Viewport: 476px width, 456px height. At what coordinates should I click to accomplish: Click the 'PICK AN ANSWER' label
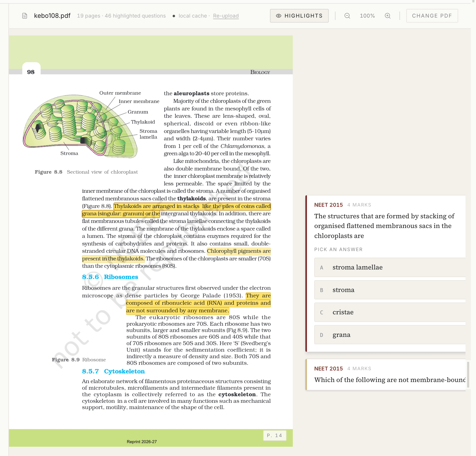(x=338, y=250)
